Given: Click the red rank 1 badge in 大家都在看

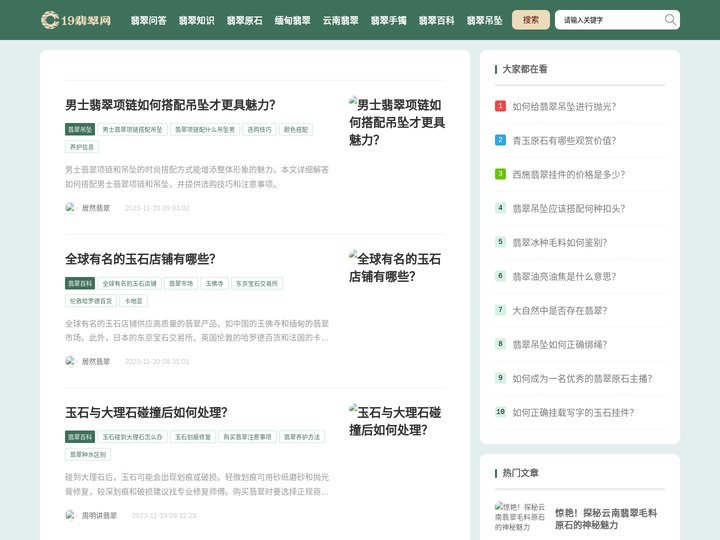Looking at the screenshot, I should (500, 106).
